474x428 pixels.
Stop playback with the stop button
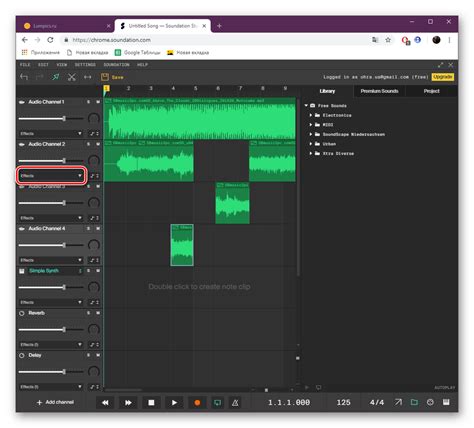tap(151, 403)
